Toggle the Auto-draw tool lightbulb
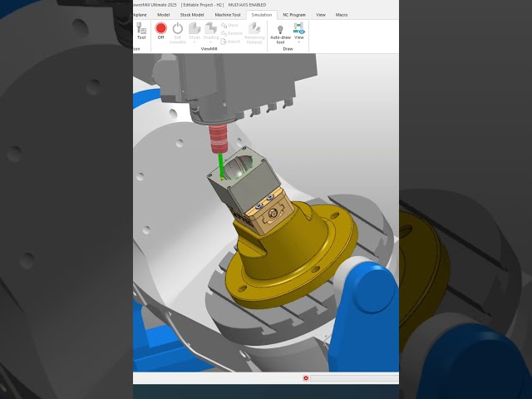Viewport: 532px width, 399px height. [280, 34]
